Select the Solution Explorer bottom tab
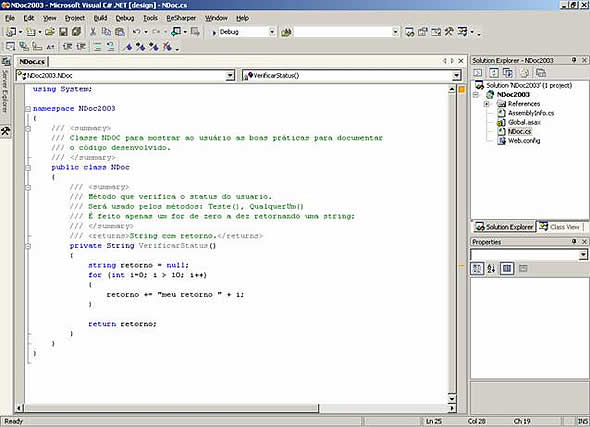This screenshot has width=590, height=427. pyautogui.click(x=504, y=227)
